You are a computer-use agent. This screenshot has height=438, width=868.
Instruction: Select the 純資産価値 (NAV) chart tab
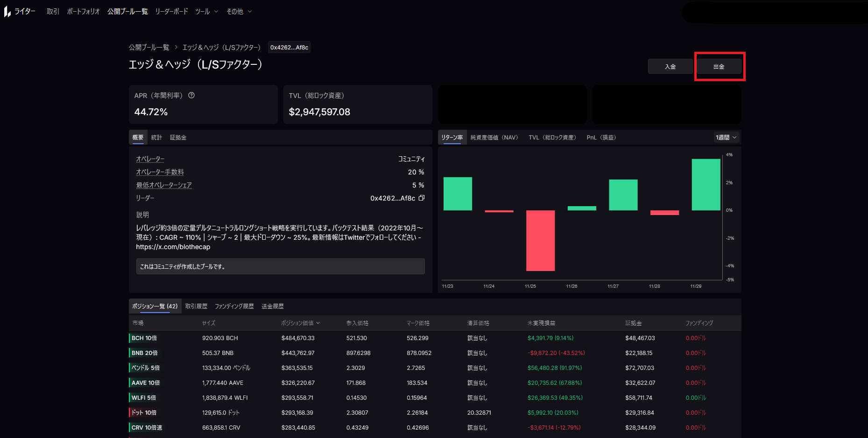point(494,137)
